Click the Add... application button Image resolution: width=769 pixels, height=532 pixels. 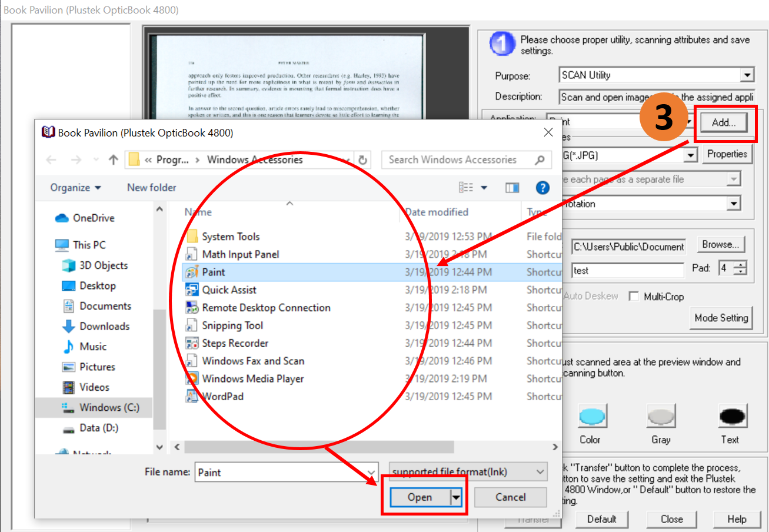[723, 122]
